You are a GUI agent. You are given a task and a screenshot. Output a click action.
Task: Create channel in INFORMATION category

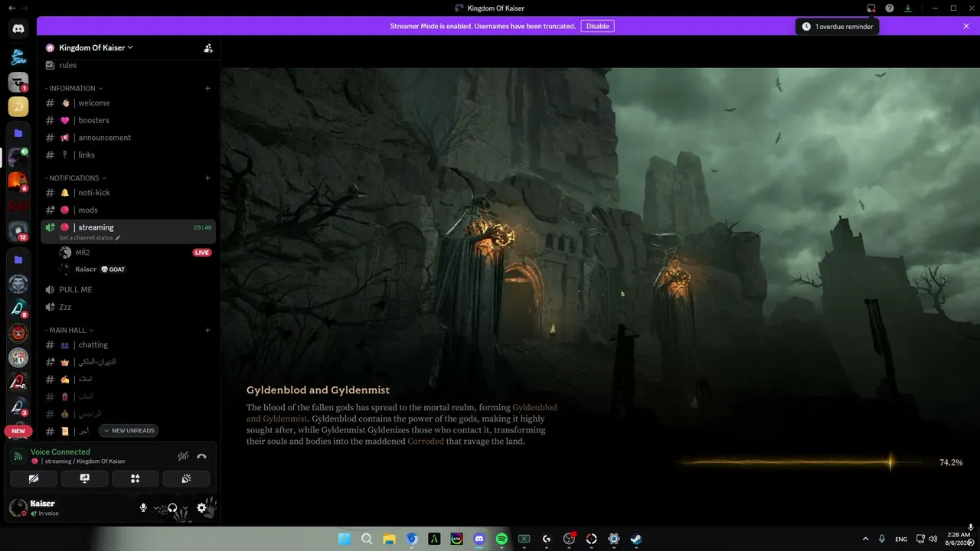(207, 88)
